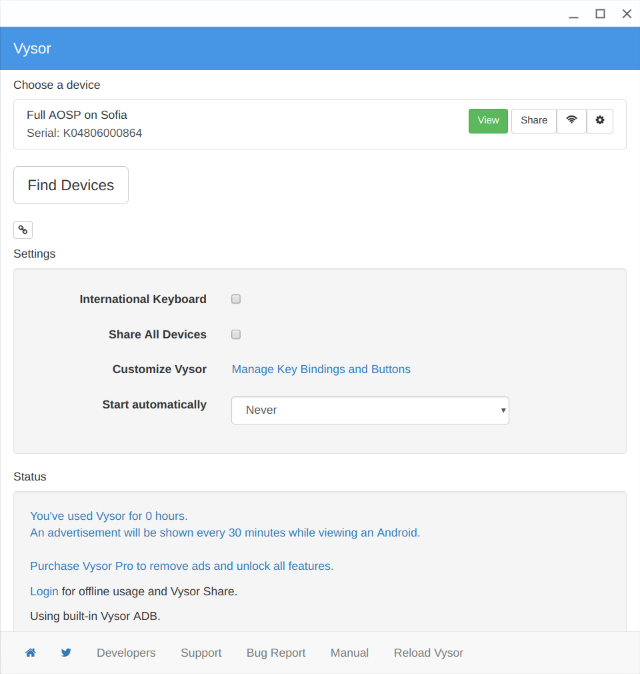Open the home icon in footer

click(31, 653)
